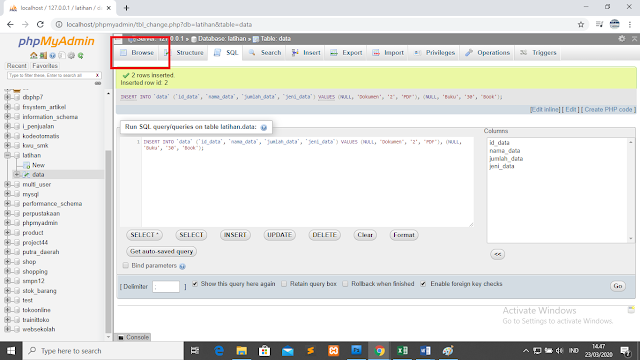Bookmark page with the star icon
The image size is (640, 360).
click(x=581, y=24)
